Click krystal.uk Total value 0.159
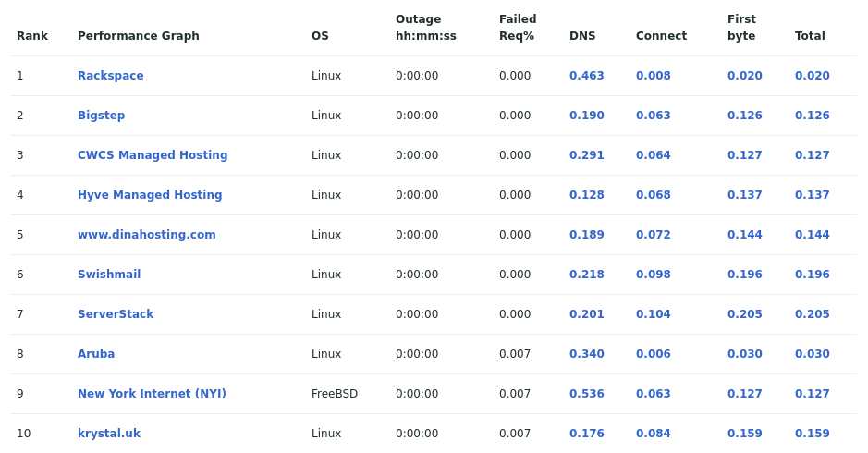The image size is (868, 453). pos(813,434)
